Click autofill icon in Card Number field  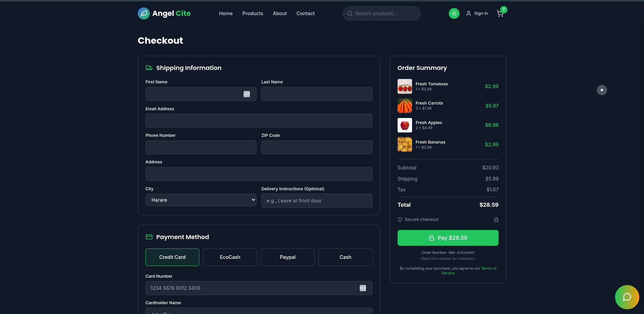(x=363, y=288)
